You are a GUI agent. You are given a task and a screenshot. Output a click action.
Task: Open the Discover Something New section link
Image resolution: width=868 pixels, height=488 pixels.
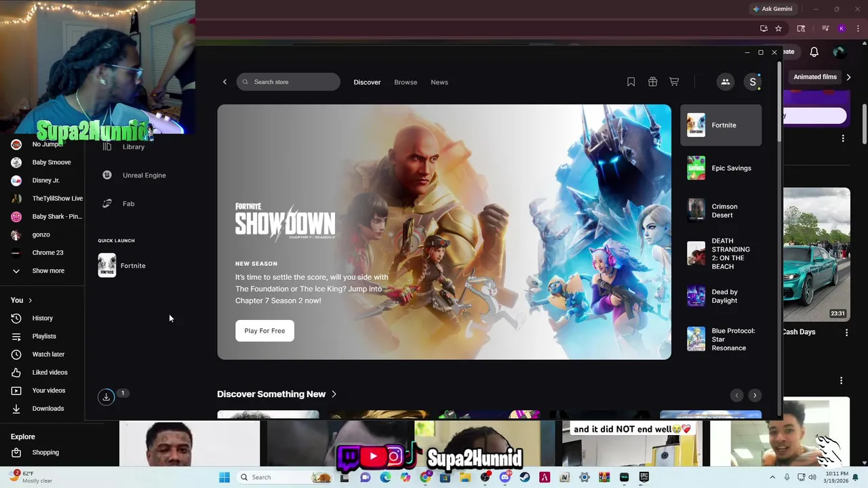[277, 394]
